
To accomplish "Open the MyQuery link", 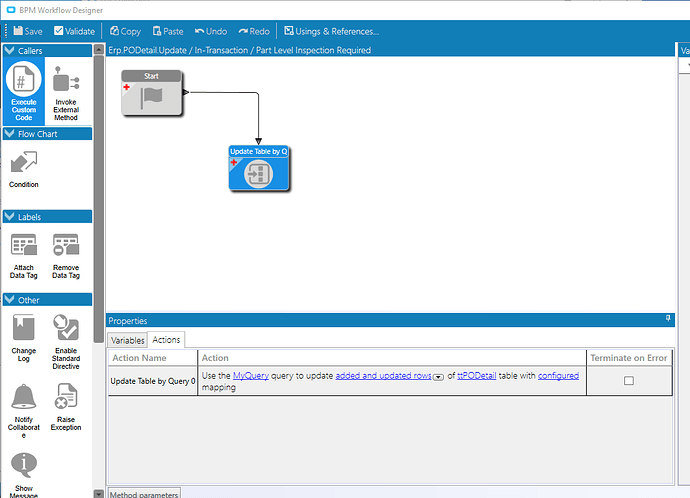I will point(251,376).
